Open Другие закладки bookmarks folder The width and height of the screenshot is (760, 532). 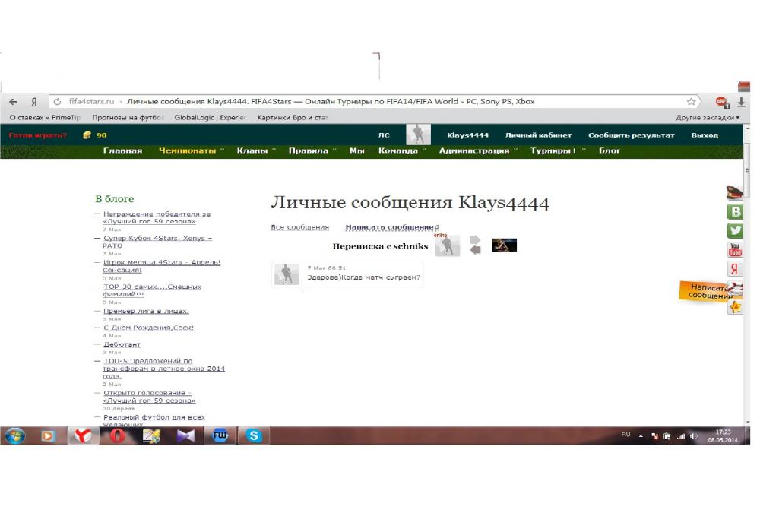[x=707, y=118]
